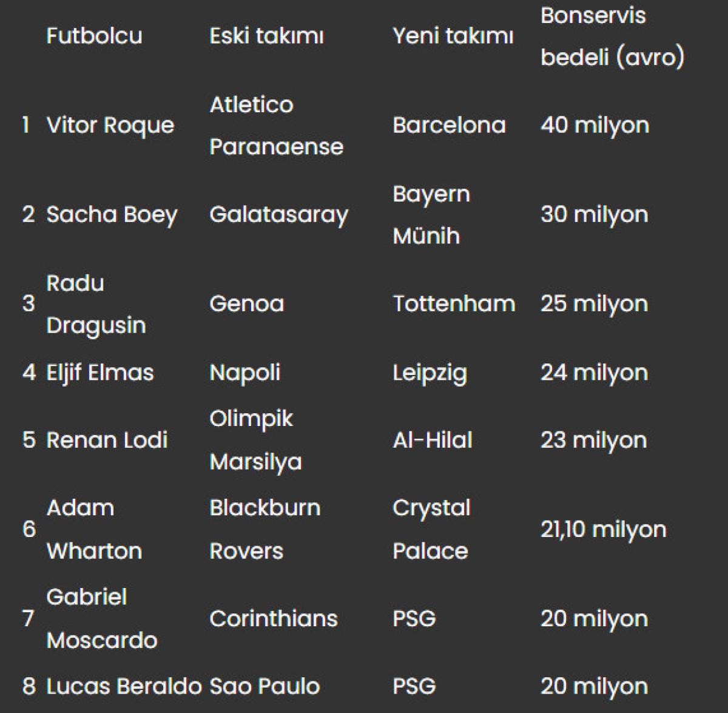Click the Sao Paulo team cell
Viewport: 728px width, 713px height.
[x=265, y=686]
